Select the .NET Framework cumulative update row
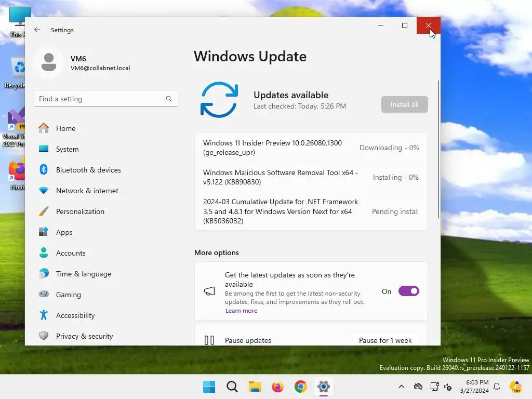Screen dimensions: 532x399 [x=311, y=211]
